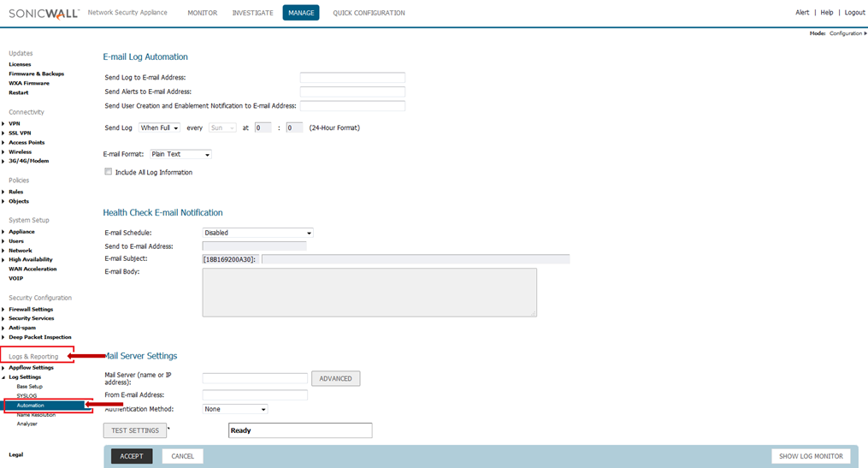868x468 pixels.
Task: Open the INVESTIGATE tab
Action: tap(252, 13)
